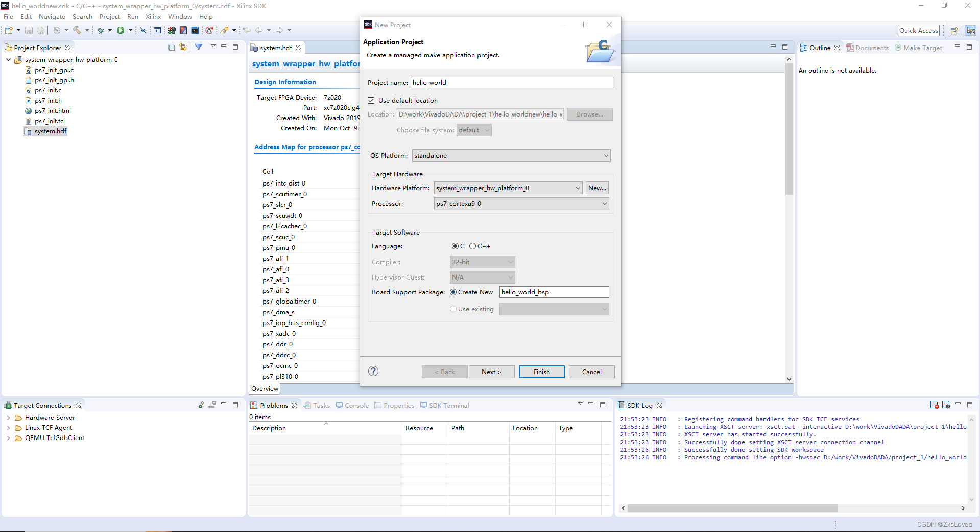The width and height of the screenshot is (980, 532).
Task: Collapse system_wrapper_hw_platform_0 tree node
Action: pos(9,59)
